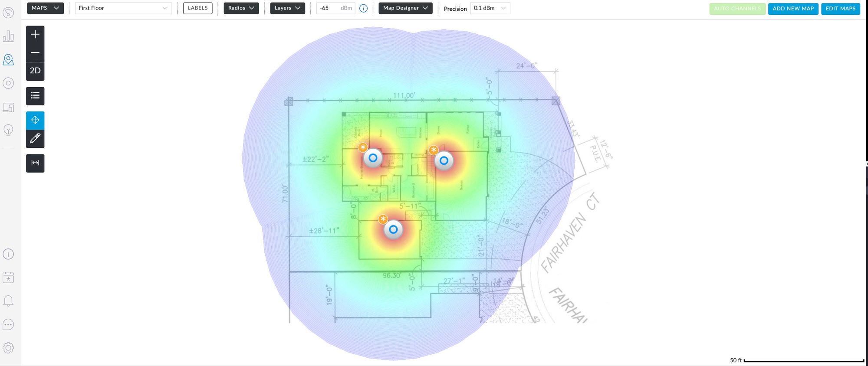Open the Alerts bell in the sidebar
Viewport: 868px width, 366px height.
coord(8,301)
